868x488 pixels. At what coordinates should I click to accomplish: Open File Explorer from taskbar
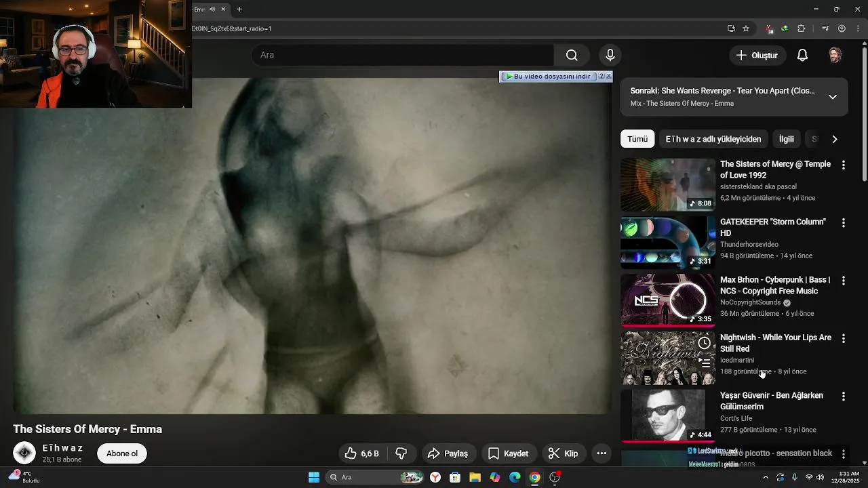point(475,477)
